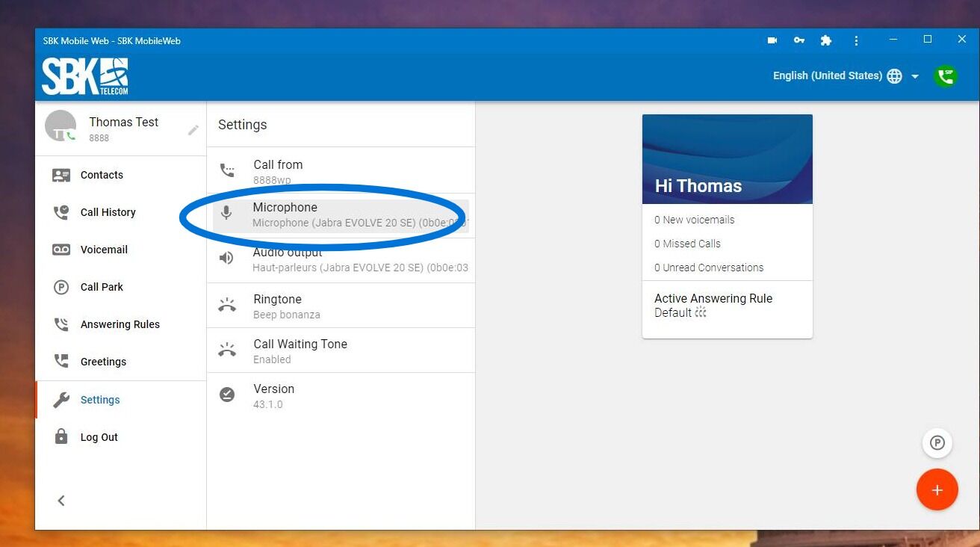Screen dimensions: 980x547
Task: Open Greetings in the sidebar
Action: [x=121, y=362]
